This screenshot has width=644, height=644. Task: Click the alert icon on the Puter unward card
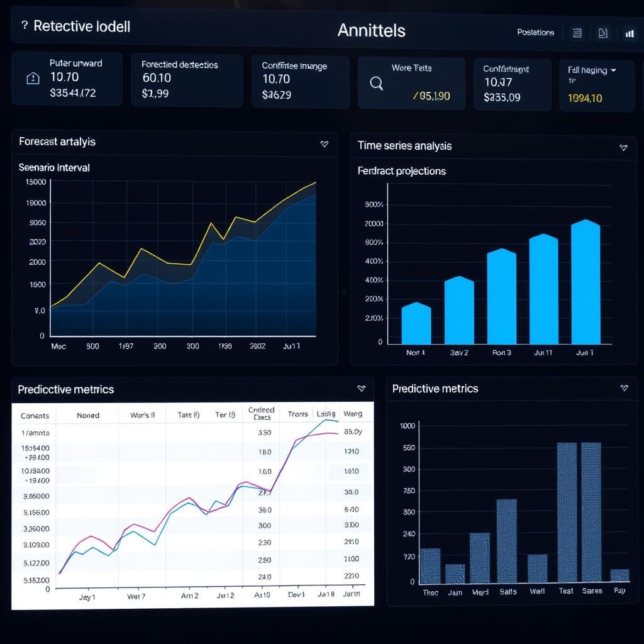[x=32, y=79]
